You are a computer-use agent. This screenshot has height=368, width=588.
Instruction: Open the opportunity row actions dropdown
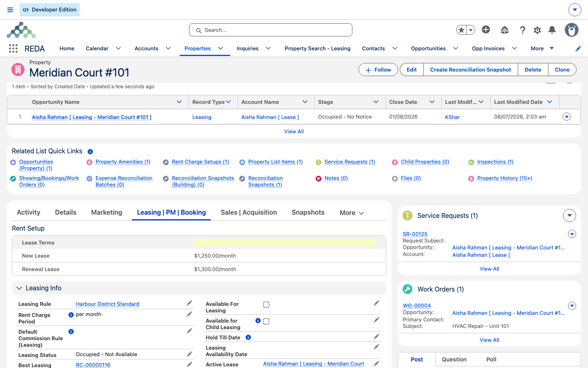pos(567,117)
